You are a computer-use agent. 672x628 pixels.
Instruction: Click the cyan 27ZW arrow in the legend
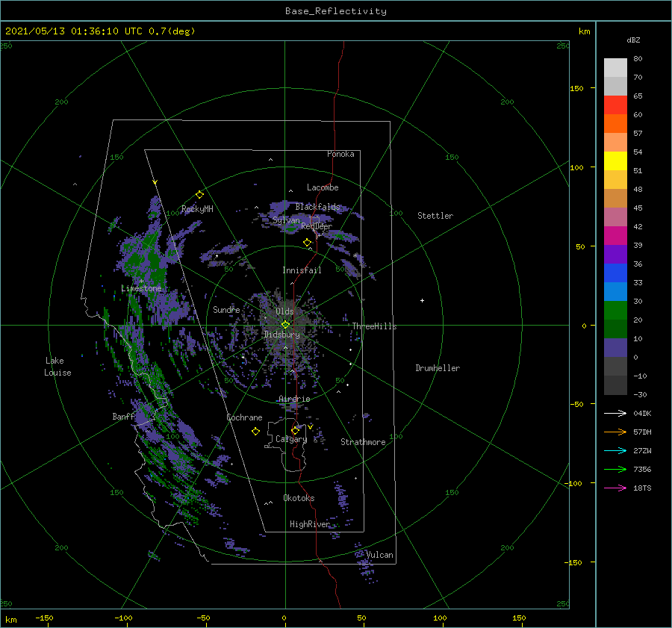[x=615, y=450]
